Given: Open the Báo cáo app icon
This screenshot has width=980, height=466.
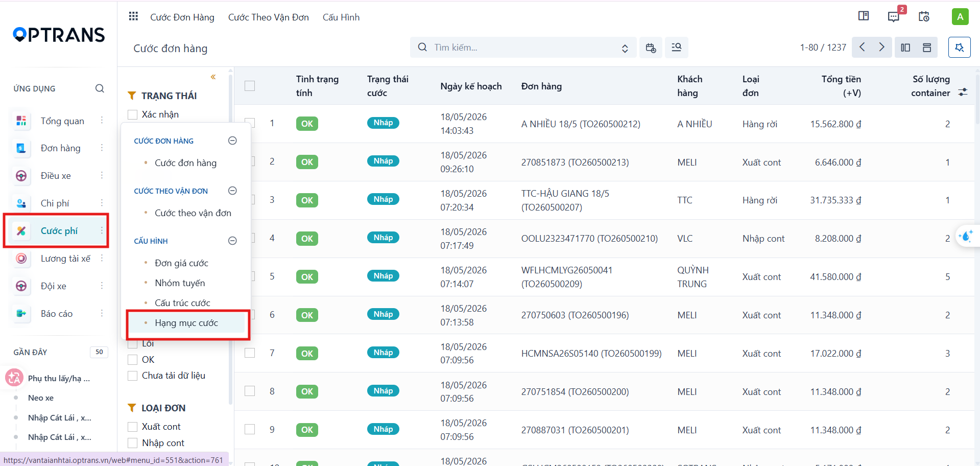Looking at the screenshot, I should click(x=21, y=314).
